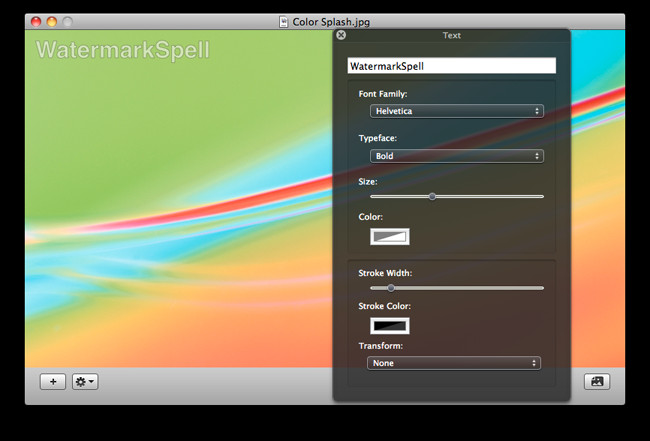Click the Transform label
This screenshot has width=650, height=441.
point(381,346)
